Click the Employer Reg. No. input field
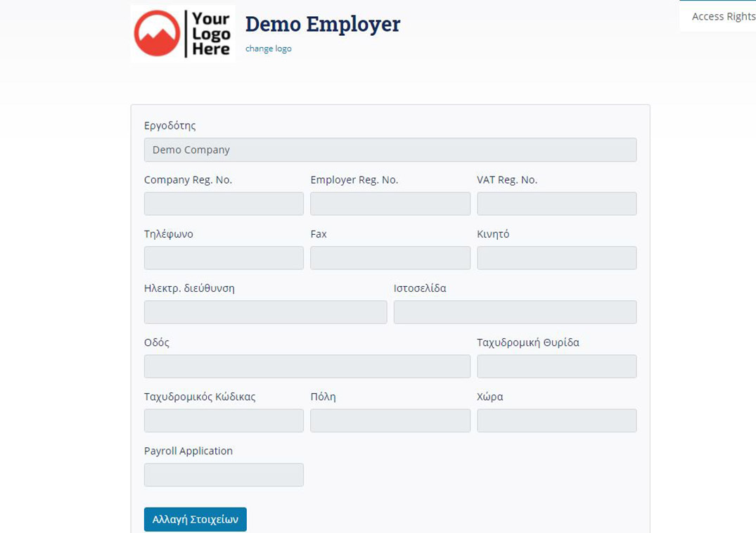 click(390, 204)
